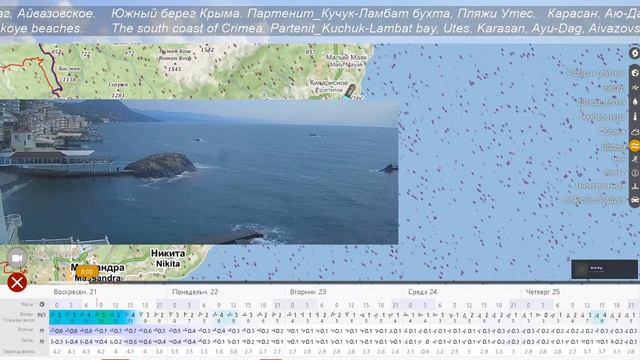Viewport: 640px width, 360px height.
Task: Click hour 12 under Понедельн. 22
Action: 233,305
